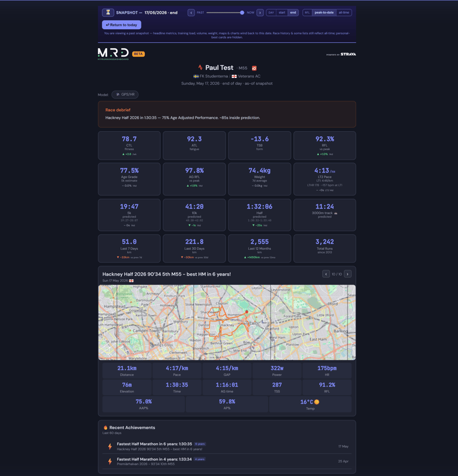This screenshot has height=476, width=458.
Task: Click the sun icon next to 16°C
Action: tap(317, 402)
